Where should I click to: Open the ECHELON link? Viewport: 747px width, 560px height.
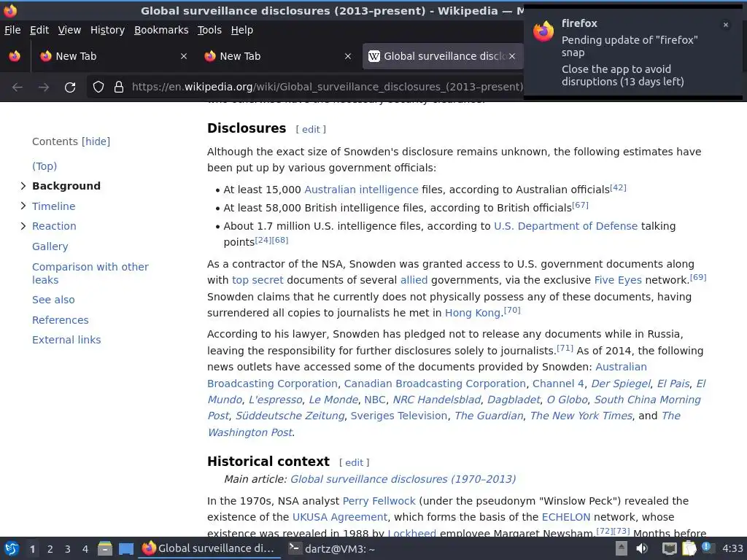tap(565, 517)
